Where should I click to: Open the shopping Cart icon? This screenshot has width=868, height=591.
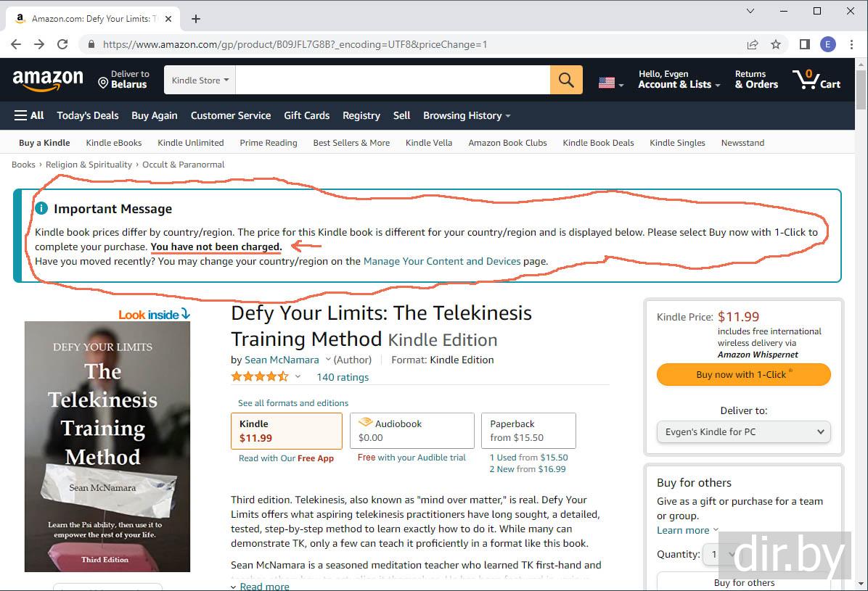(x=816, y=80)
